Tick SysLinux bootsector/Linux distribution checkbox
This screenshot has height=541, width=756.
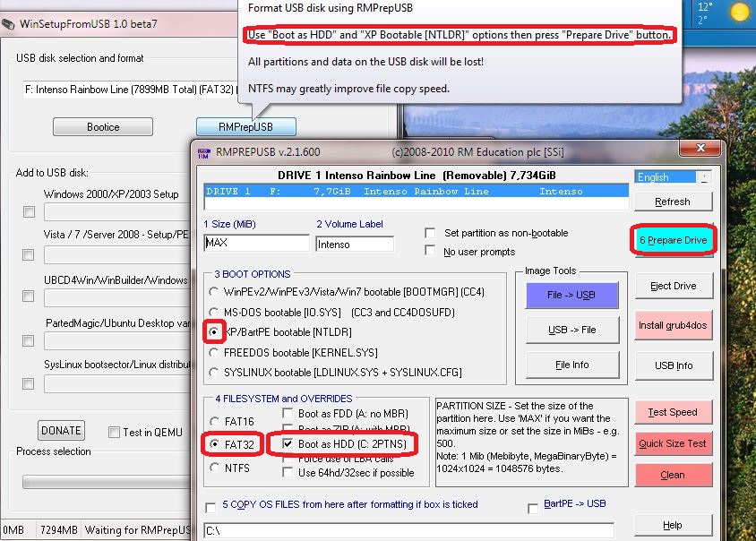pos(29,383)
